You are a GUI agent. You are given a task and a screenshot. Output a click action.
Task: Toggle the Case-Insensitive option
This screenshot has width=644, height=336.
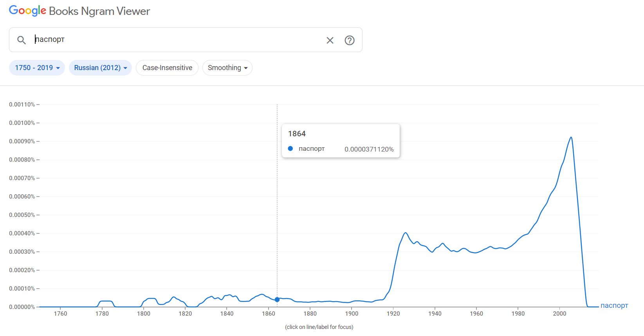pyautogui.click(x=167, y=68)
